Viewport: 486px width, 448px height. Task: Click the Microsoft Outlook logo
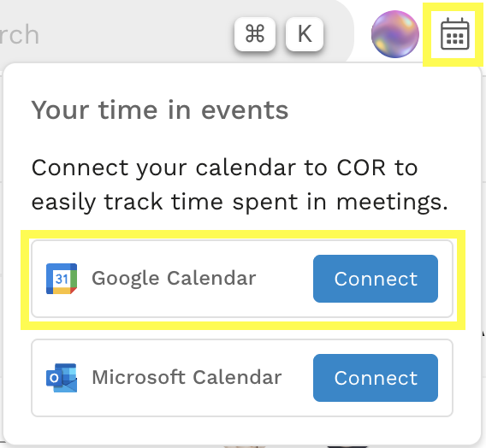click(x=62, y=378)
